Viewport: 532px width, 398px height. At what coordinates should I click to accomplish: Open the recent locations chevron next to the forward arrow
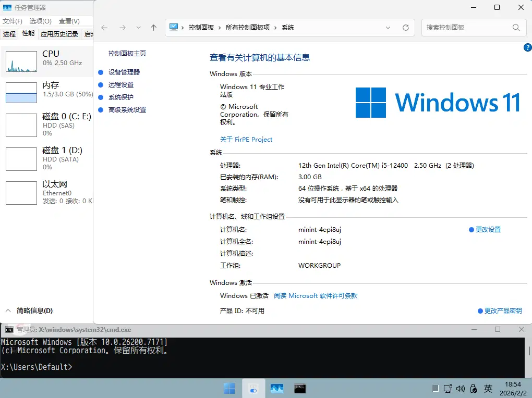coord(138,28)
